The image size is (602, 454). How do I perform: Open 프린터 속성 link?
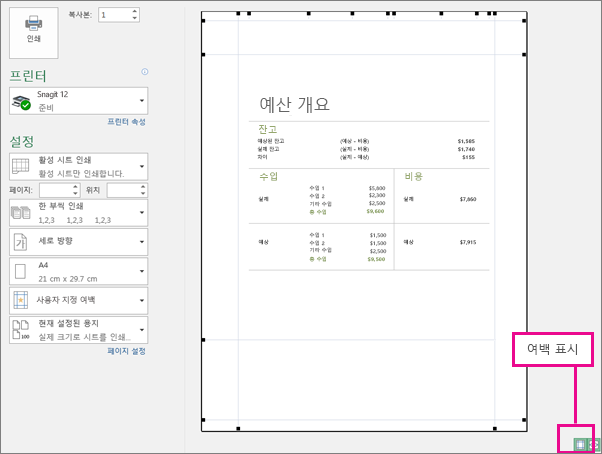(x=126, y=122)
